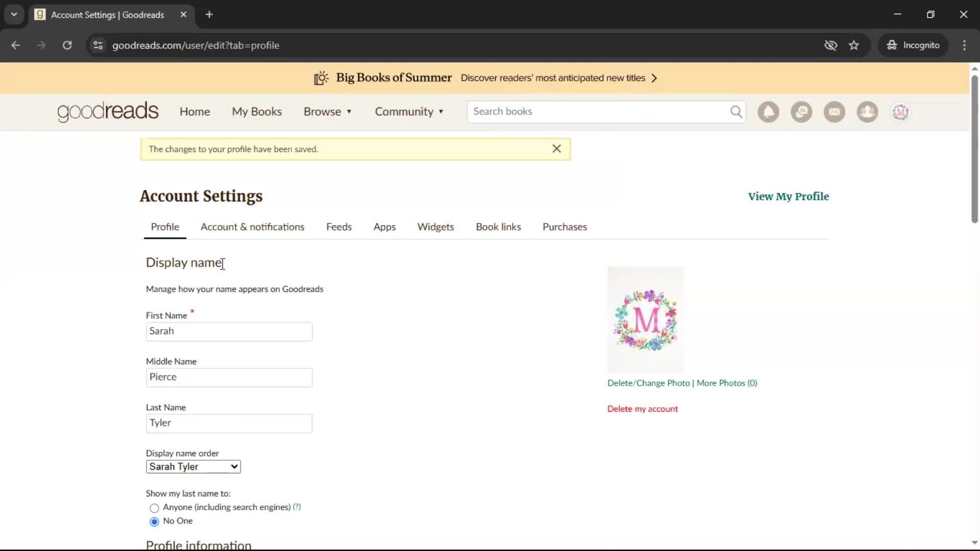Click the 'Discover readers' most anticipated new titles' link
980x551 pixels.
[553, 78]
